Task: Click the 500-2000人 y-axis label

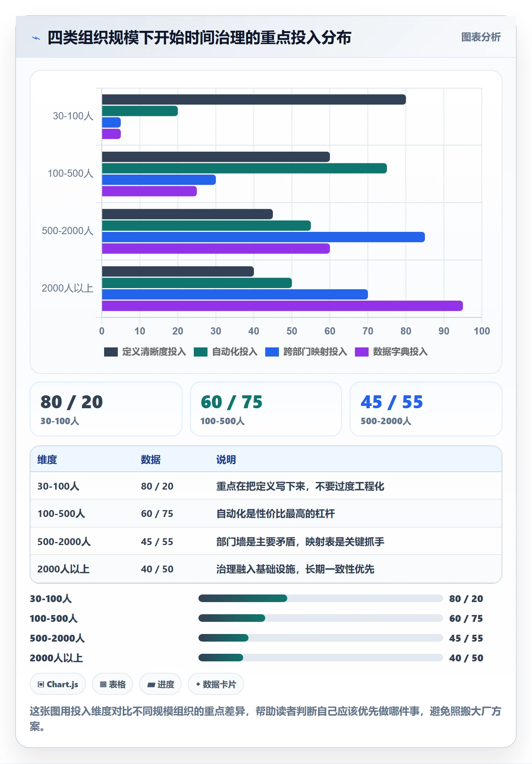Action: point(68,231)
